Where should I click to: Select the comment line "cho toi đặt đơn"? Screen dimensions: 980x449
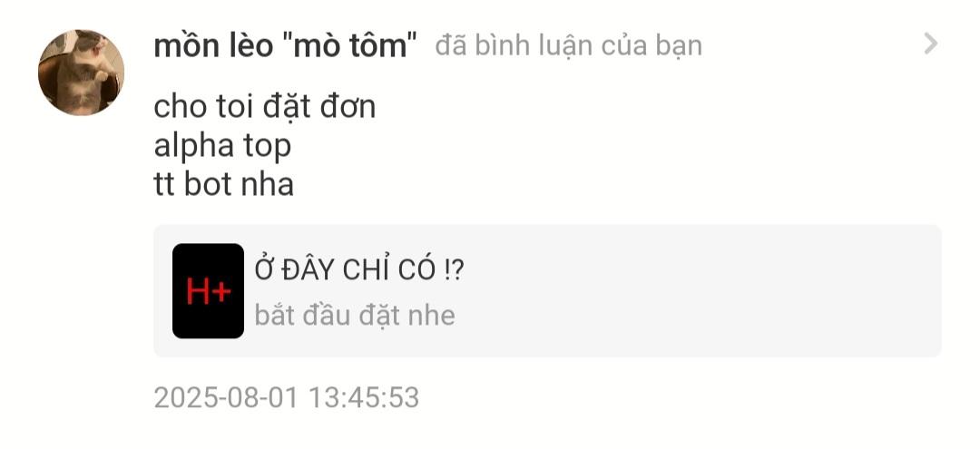click(265, 107)
